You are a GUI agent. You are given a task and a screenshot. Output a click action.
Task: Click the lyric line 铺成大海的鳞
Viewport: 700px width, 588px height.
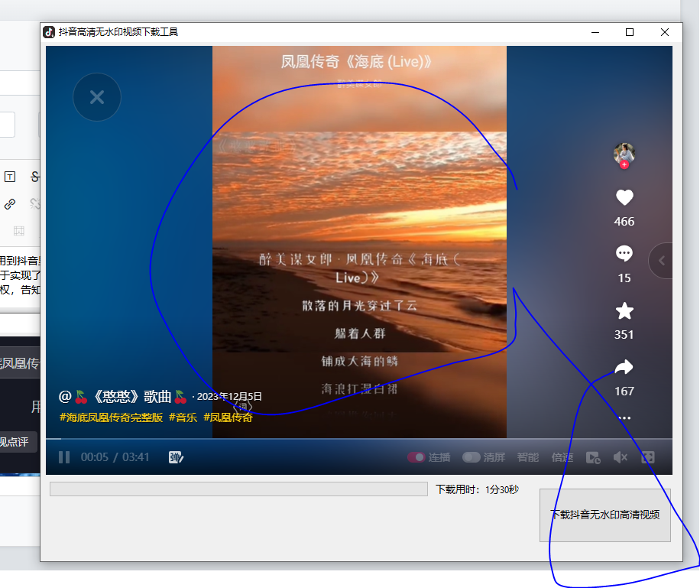359,361
